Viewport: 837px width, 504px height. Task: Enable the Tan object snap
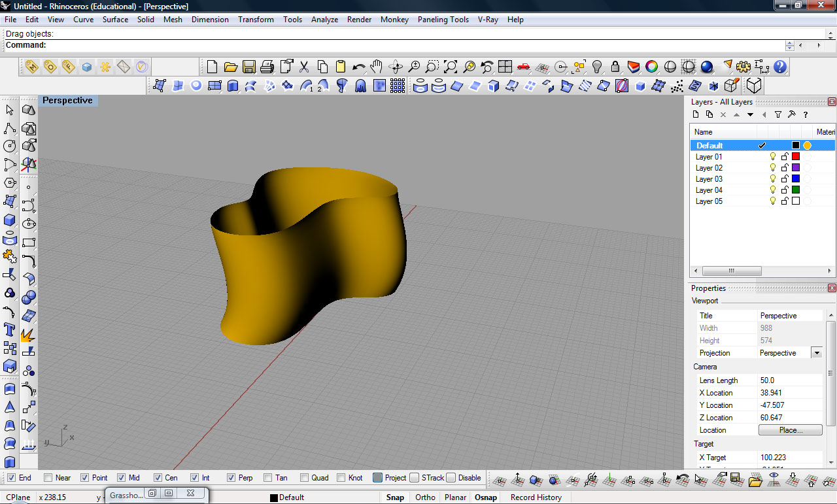point(266,478)
